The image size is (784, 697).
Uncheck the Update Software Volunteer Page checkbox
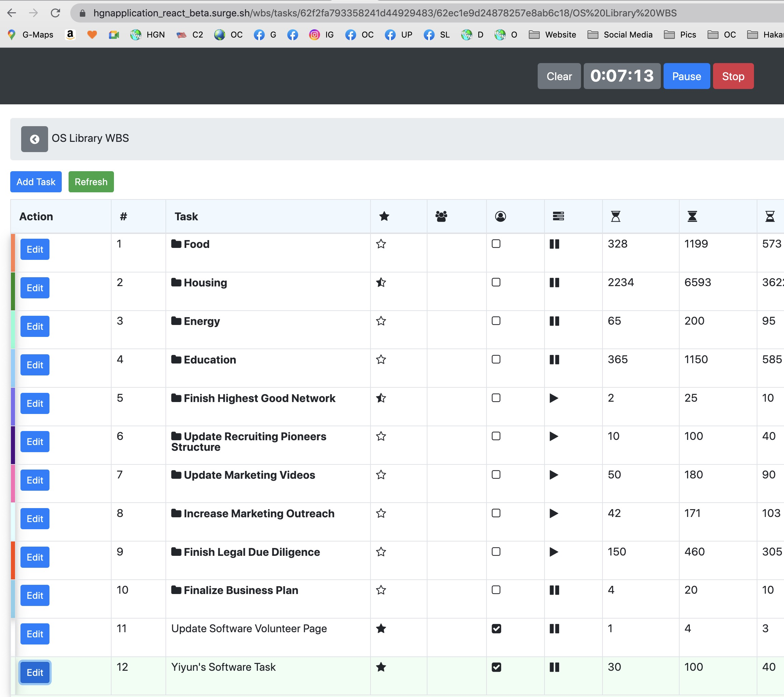[x=496, y=629]
